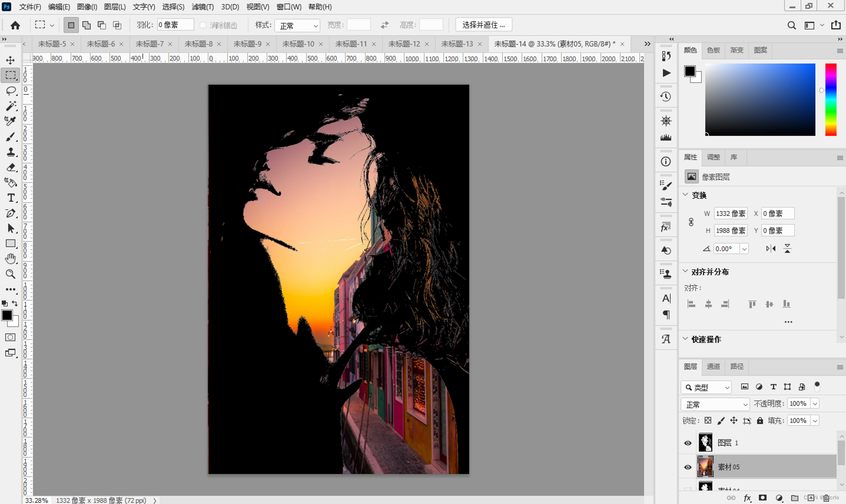Select the Pen tool
The image size is (846, 504).
coord(10,213)
